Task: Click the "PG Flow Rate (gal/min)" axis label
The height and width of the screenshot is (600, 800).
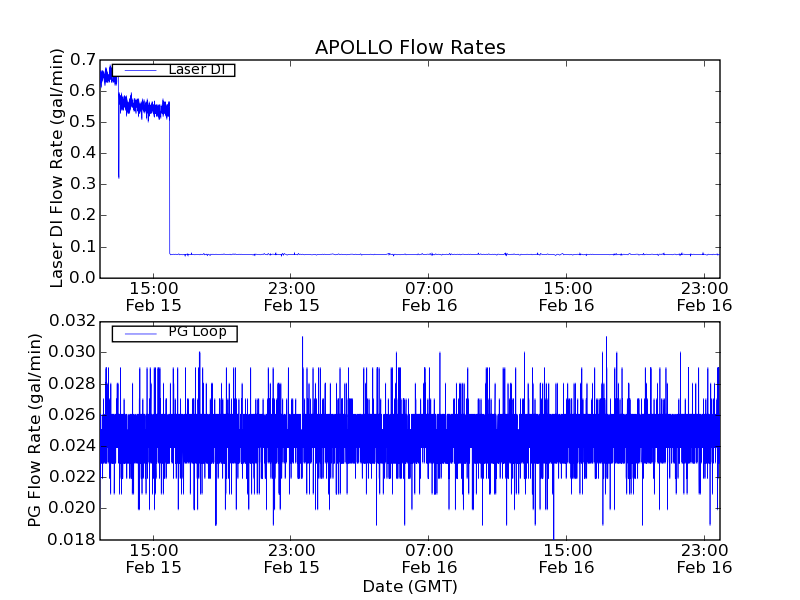Action: 34,430
